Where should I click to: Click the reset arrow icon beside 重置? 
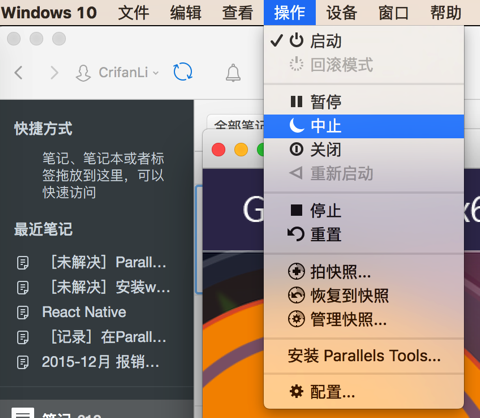click(296, 234)
